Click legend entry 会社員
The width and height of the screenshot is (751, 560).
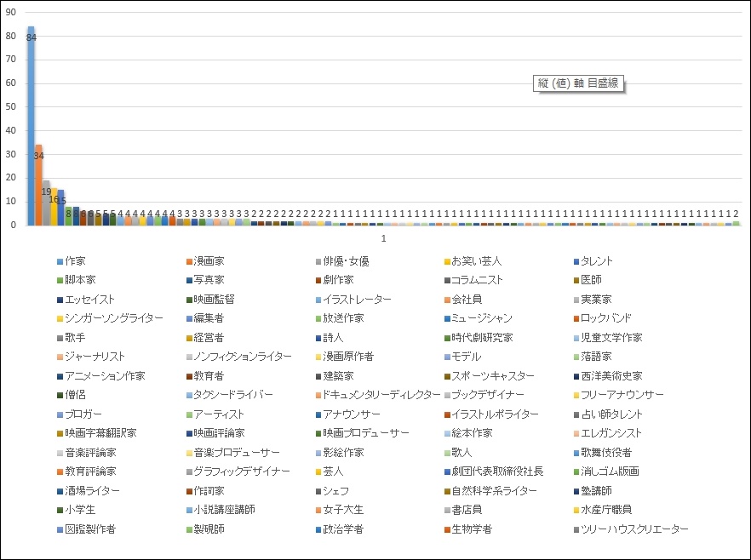pos(463,300)
